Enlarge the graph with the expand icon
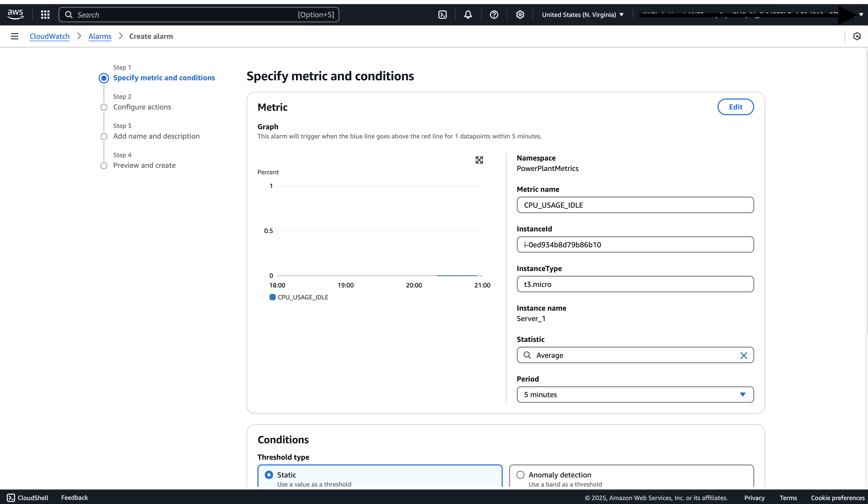 coord(479,160)
